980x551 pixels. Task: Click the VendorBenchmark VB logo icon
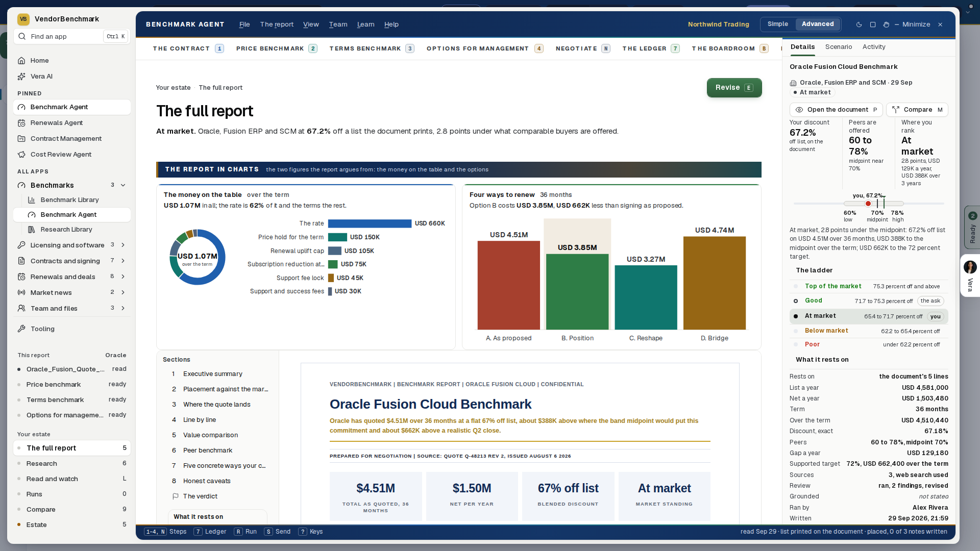pos(23,19)
